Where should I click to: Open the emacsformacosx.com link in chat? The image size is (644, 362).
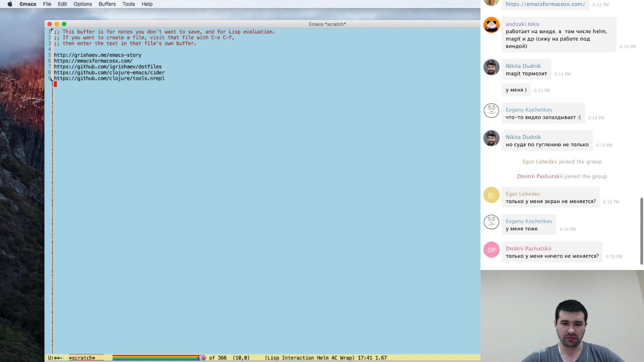click(545, 4)
